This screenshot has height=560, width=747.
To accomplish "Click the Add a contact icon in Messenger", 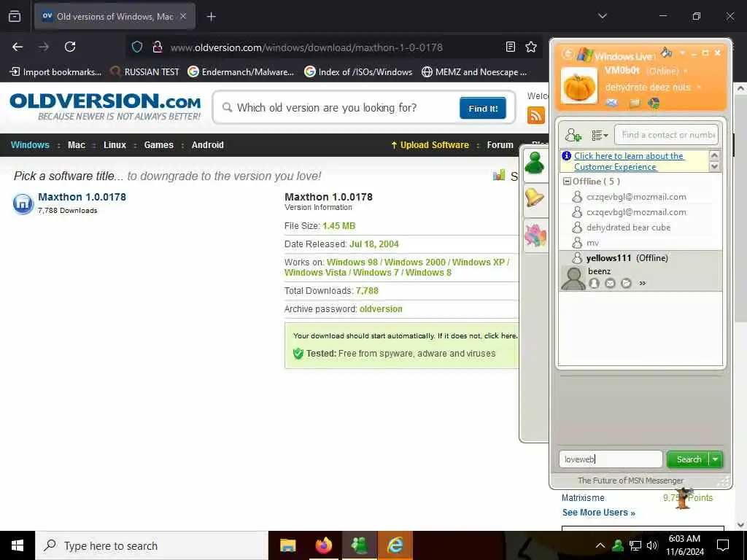I will click(573, 136).
